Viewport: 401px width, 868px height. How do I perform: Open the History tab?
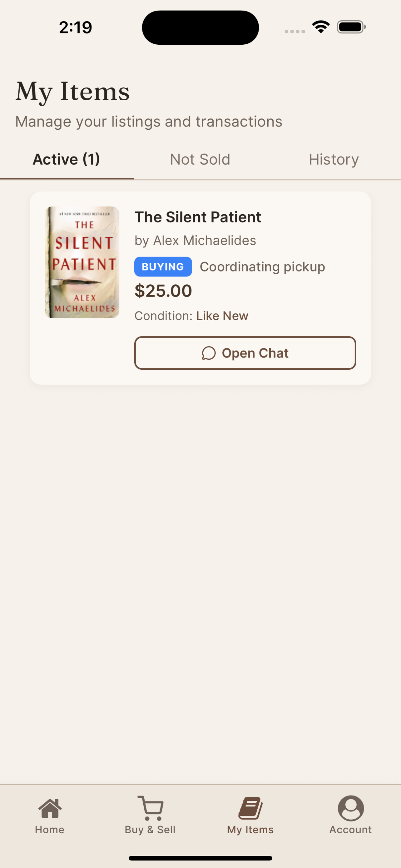[x=334, y=159]
